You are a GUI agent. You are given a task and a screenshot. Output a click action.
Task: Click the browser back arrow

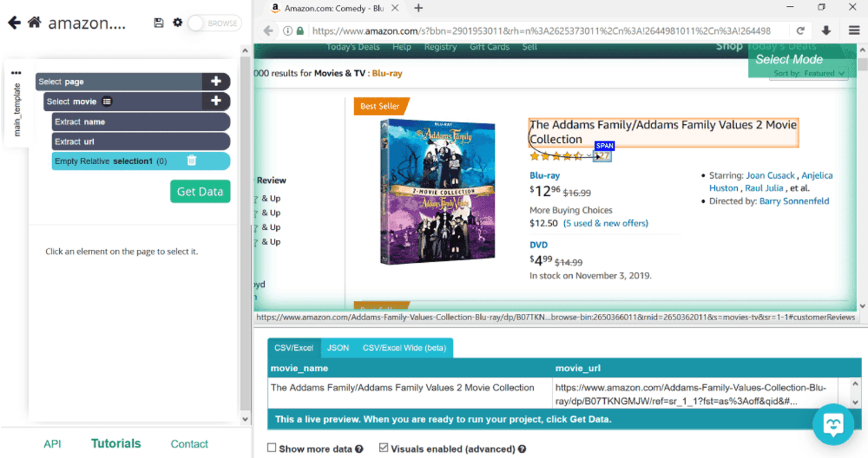[268, 31]
